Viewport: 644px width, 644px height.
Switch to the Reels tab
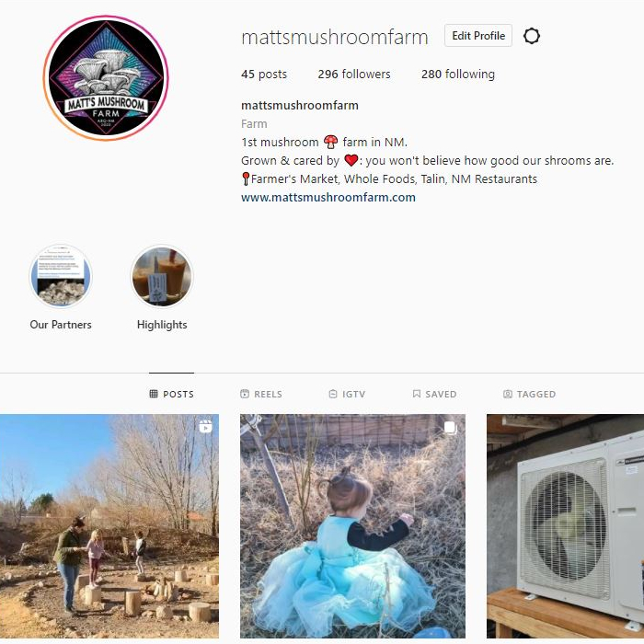pyautogui.click(x=261, y=394)
